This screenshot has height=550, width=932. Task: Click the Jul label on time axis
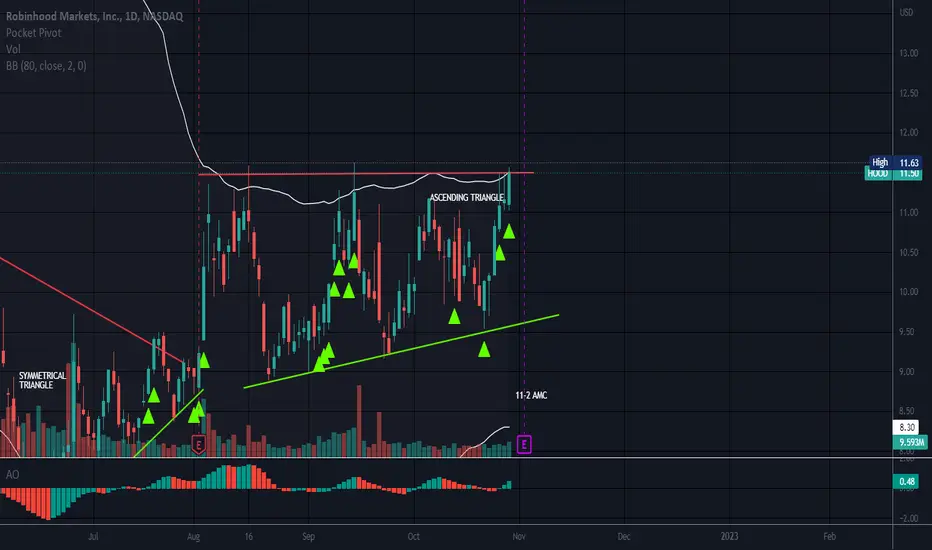point(93,536)
